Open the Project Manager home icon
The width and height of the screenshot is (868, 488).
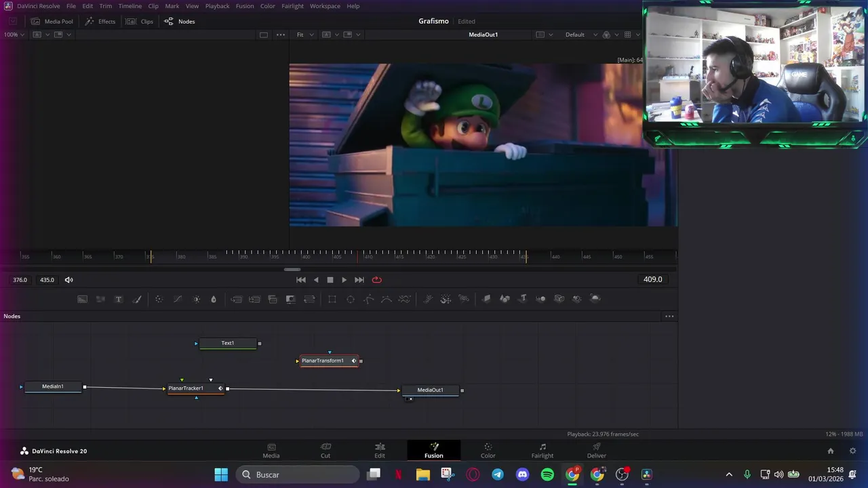coord(831,451)
